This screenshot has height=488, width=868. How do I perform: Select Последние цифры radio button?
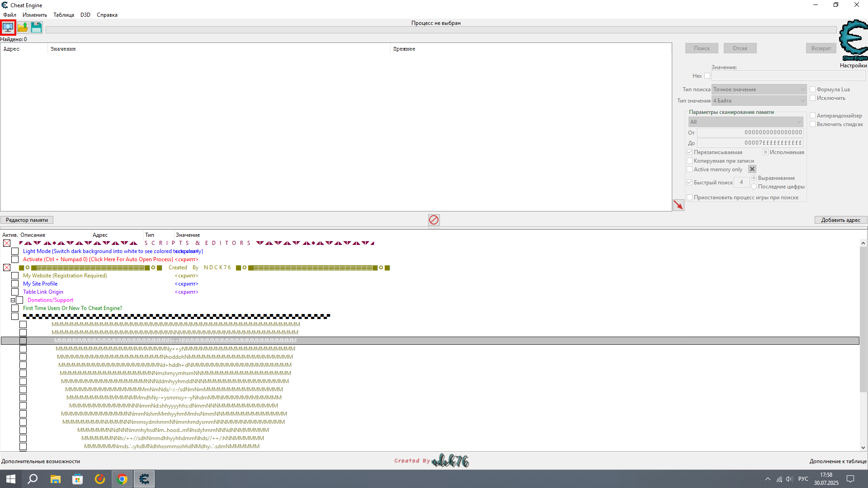754,187
